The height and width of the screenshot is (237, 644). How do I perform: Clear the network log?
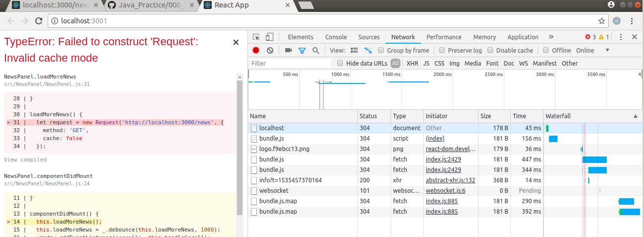click(x=270, y=50)
